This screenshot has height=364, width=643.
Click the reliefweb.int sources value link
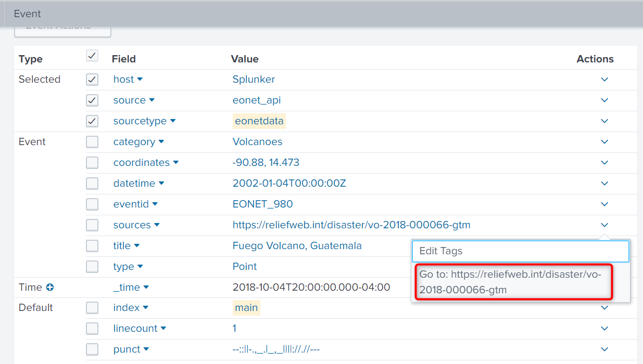[351, 225]
